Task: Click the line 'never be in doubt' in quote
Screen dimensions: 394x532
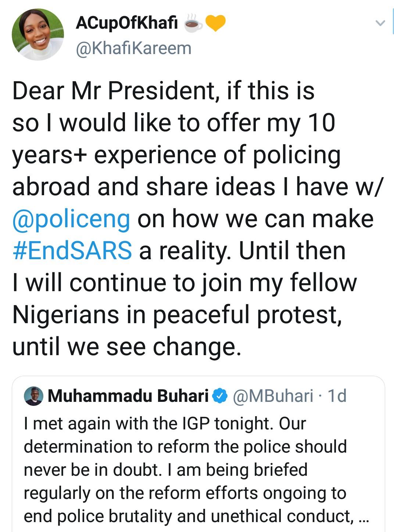Action: 165,470
